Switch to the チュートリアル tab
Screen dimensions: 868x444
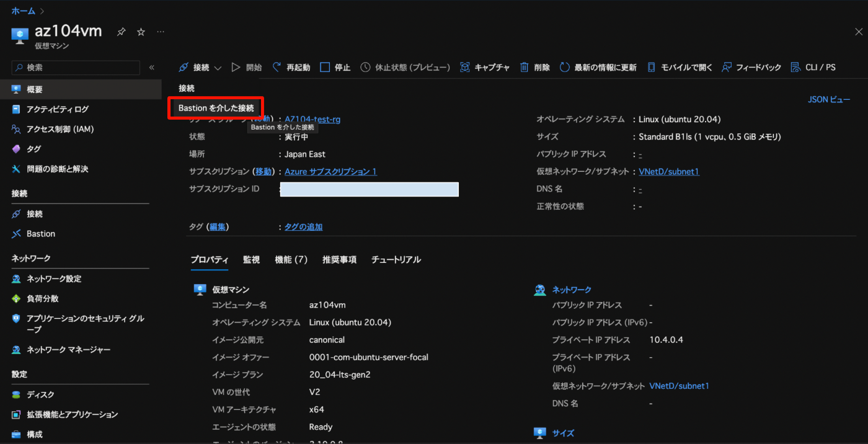pyautogui.click(x=396, y=260)
